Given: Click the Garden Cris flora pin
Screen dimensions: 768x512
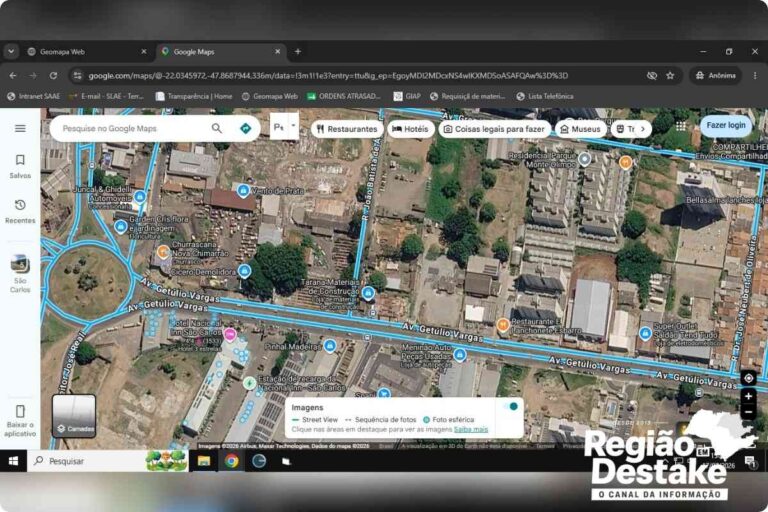Looking at the screenshot, I should click(x=120, y=227).
